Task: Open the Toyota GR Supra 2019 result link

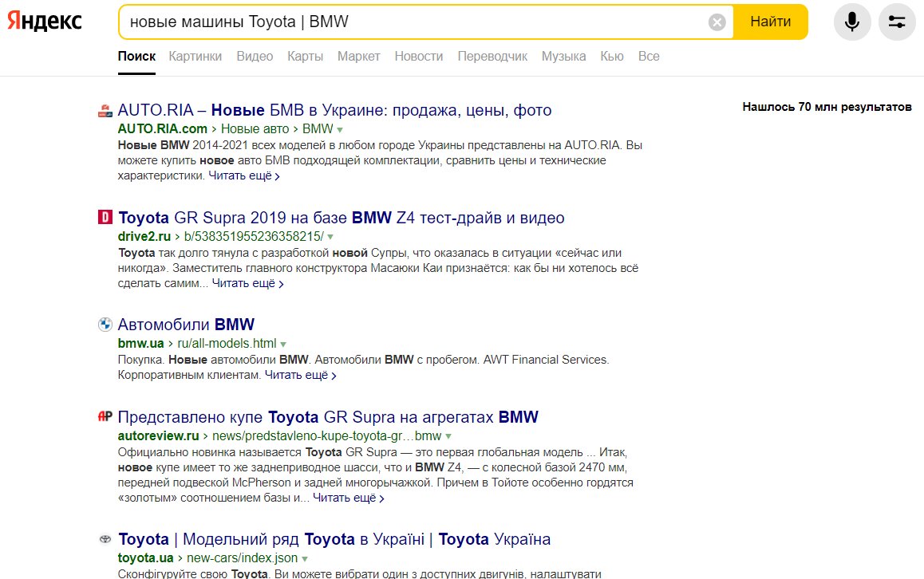Action: [x=342, y=218]
